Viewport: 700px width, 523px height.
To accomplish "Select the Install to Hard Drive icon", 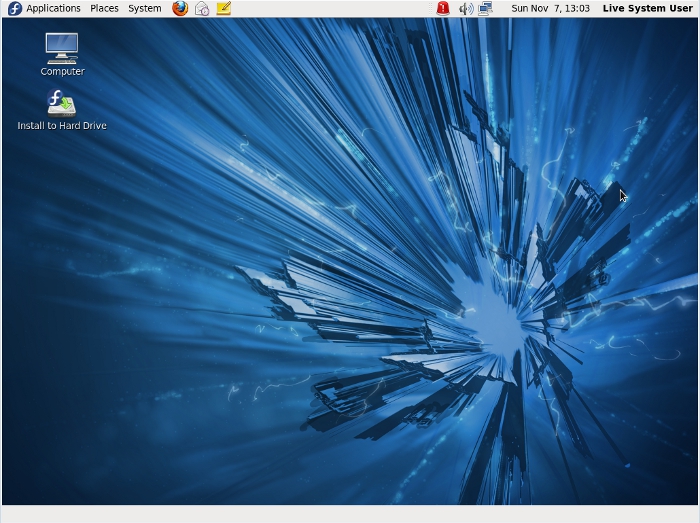I will (x=62, y=102).
